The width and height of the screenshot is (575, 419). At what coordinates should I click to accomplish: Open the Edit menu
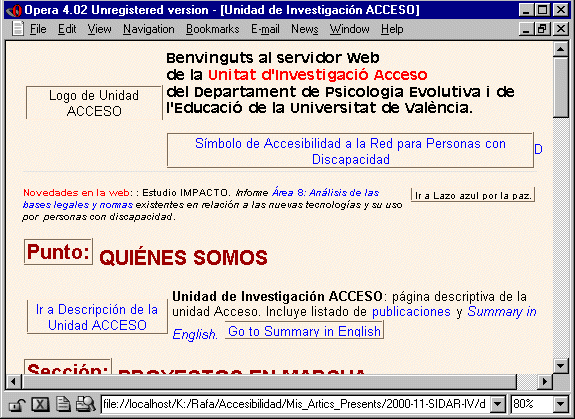pos(67,29)
